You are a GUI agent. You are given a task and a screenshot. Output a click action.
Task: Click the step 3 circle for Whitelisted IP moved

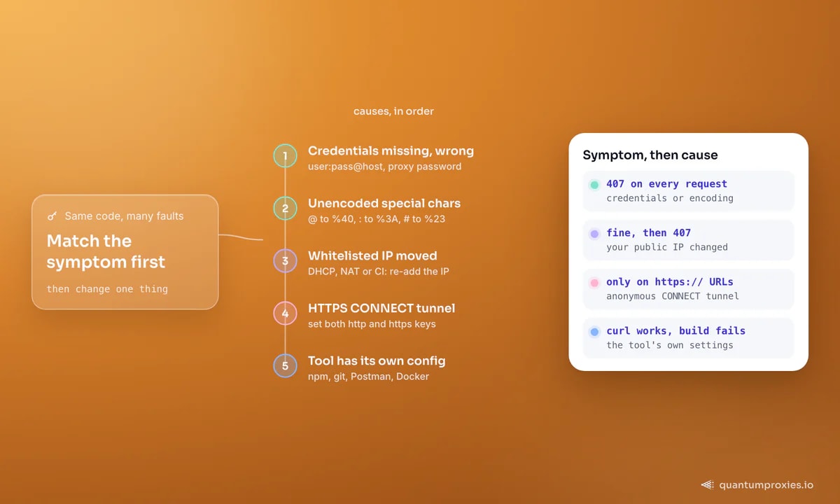pyautogui.click(x=285, y=261)
